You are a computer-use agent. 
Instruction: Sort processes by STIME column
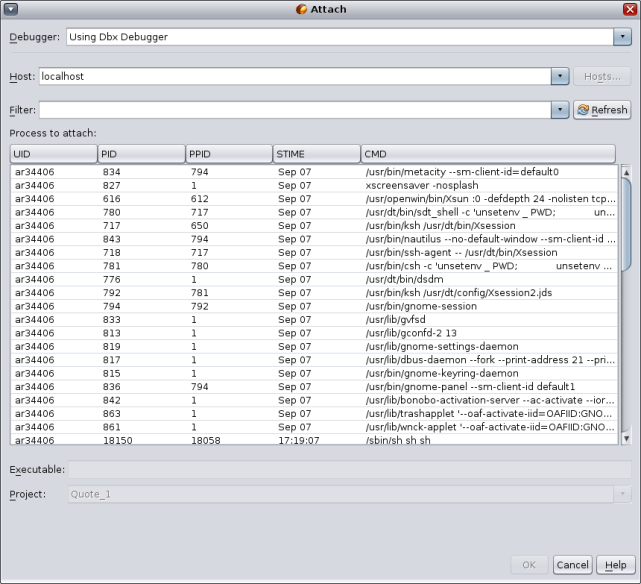pyautogui.click(x=316, y=154)
